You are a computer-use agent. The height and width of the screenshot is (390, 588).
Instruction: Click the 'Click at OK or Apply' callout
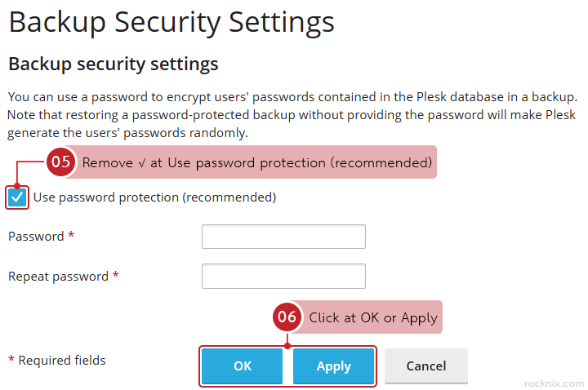tap(373, 317)
